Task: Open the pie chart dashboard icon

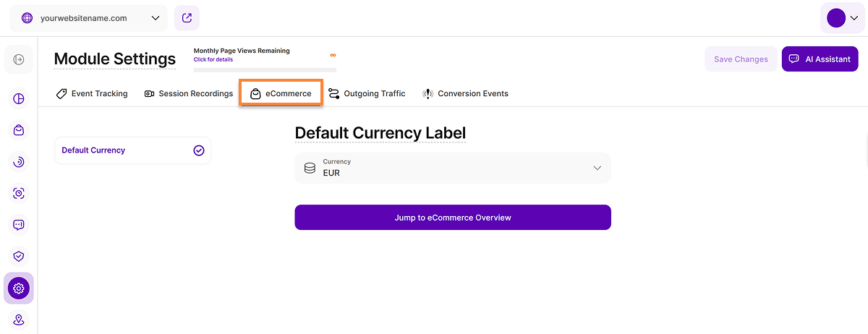Action: point(19,99)
